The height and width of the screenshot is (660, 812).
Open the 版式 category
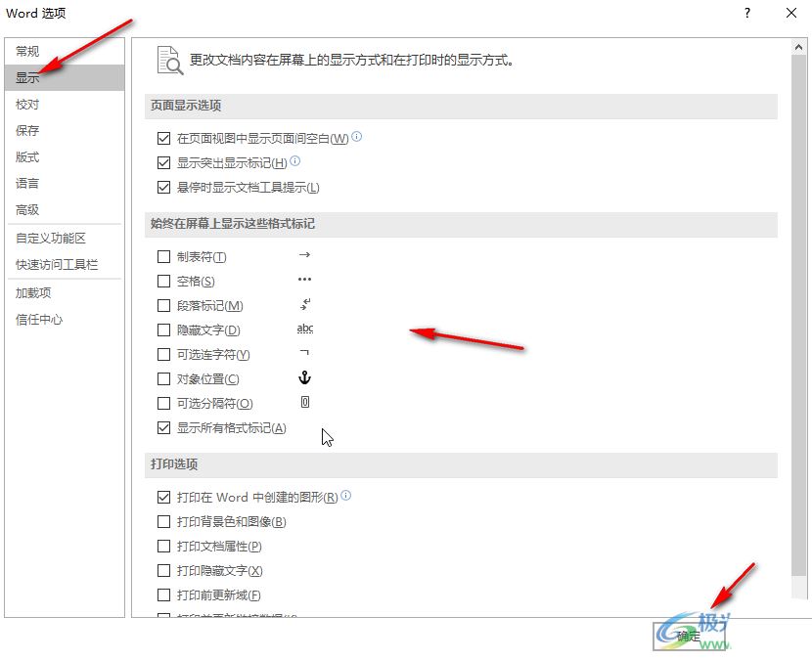[65, 156]
